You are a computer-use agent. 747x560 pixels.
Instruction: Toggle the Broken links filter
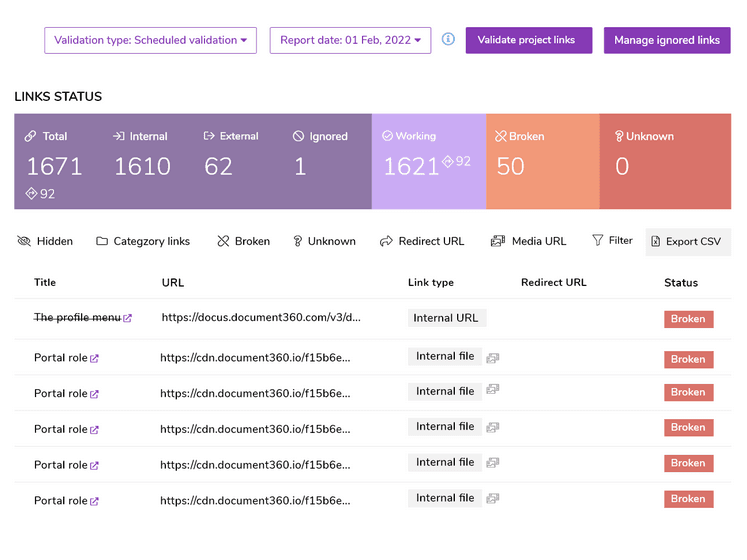(x=243, y=241)
